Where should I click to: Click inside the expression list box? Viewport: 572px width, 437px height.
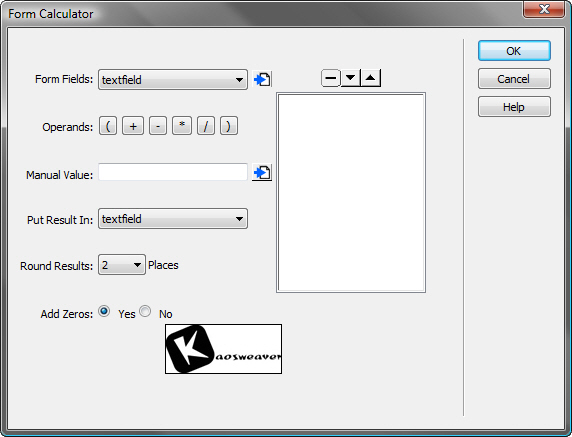[351, 193]
